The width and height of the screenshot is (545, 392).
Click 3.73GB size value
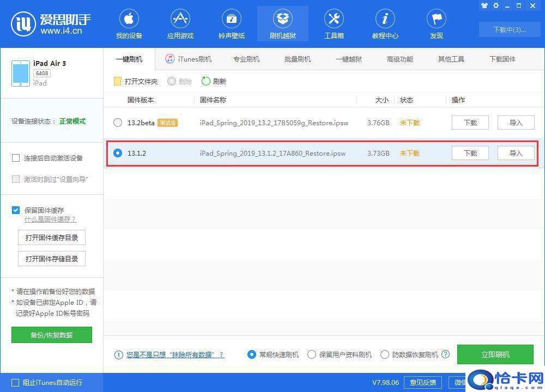coord(378,154)
